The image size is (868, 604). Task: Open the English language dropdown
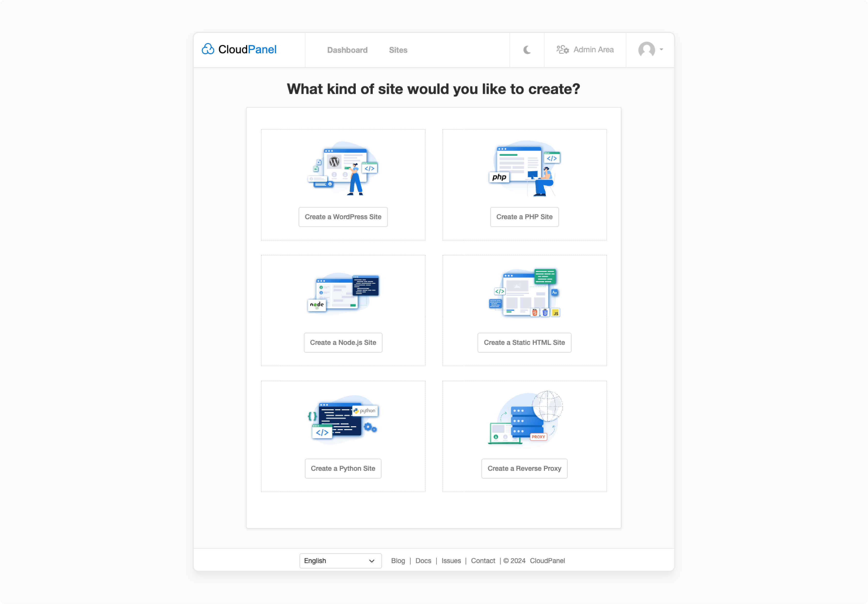click(340, 561)
